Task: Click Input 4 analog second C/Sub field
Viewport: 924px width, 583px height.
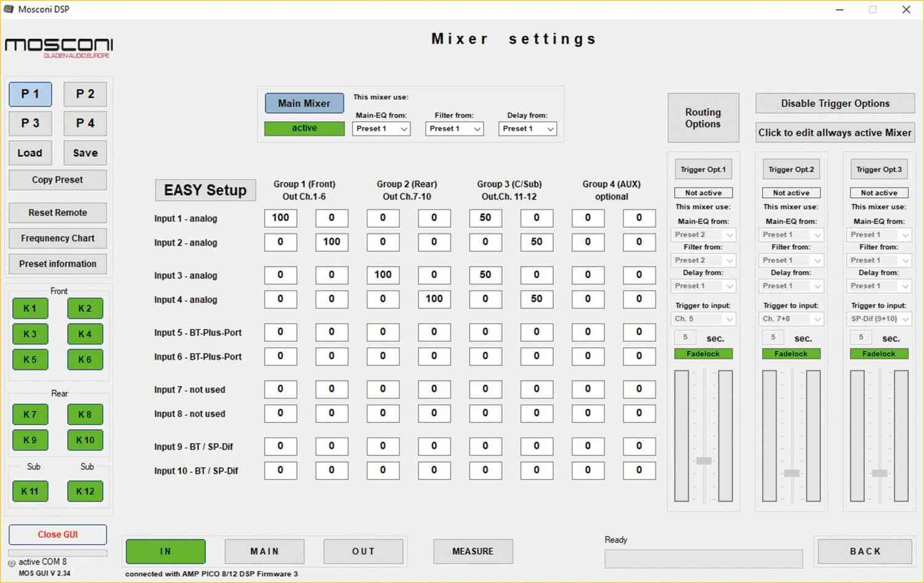Action: pyautogui.click(x=537, y=299)
